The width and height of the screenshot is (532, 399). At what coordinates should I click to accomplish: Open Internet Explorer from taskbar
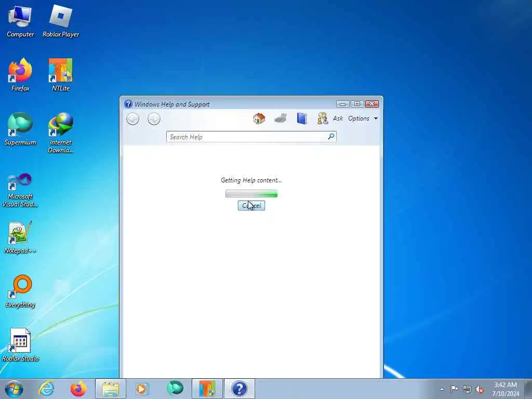(x=46, y=389)
